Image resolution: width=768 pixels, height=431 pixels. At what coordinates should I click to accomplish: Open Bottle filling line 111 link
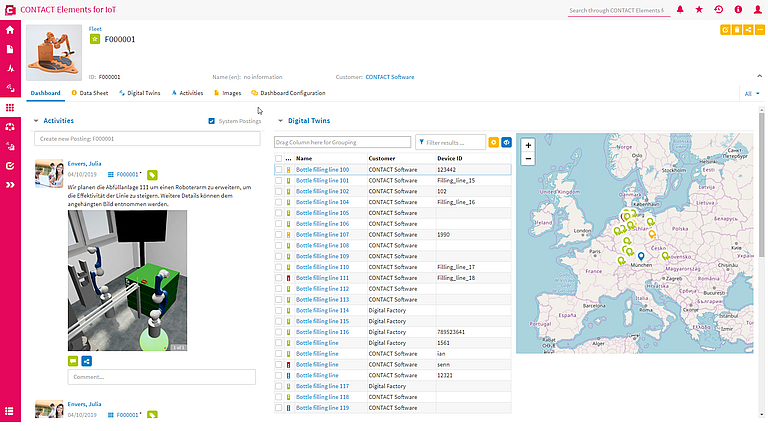coord(322,278)
